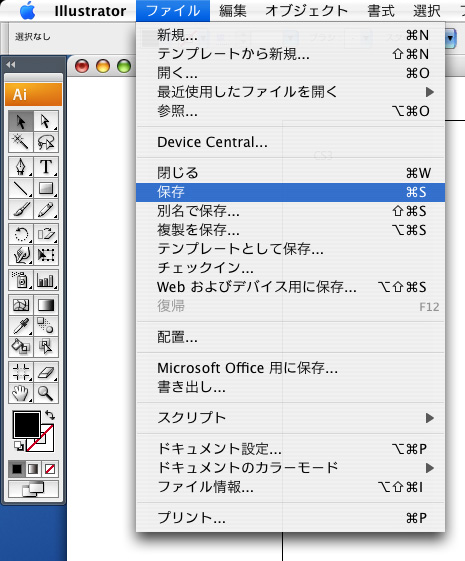The height and width of the screenshot is (561, 465).
Task: Choose テンプレートとして保存... item
Action: (x=290, y=249)
